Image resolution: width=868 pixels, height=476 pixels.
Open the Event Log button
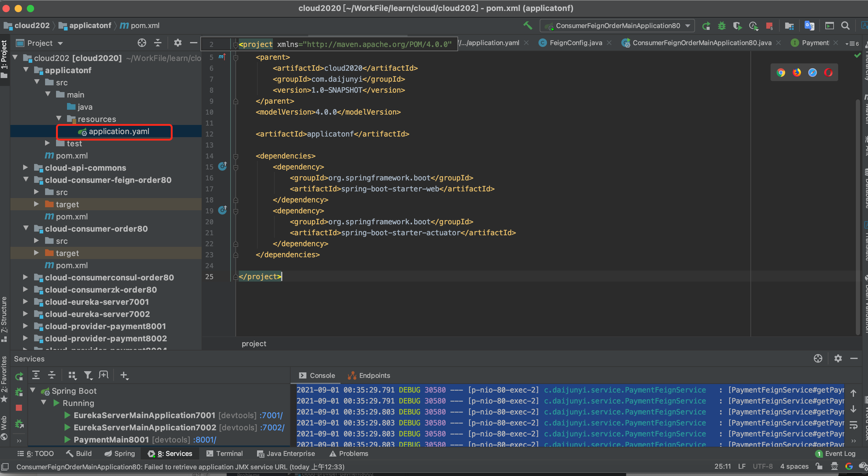pos(835,453)
